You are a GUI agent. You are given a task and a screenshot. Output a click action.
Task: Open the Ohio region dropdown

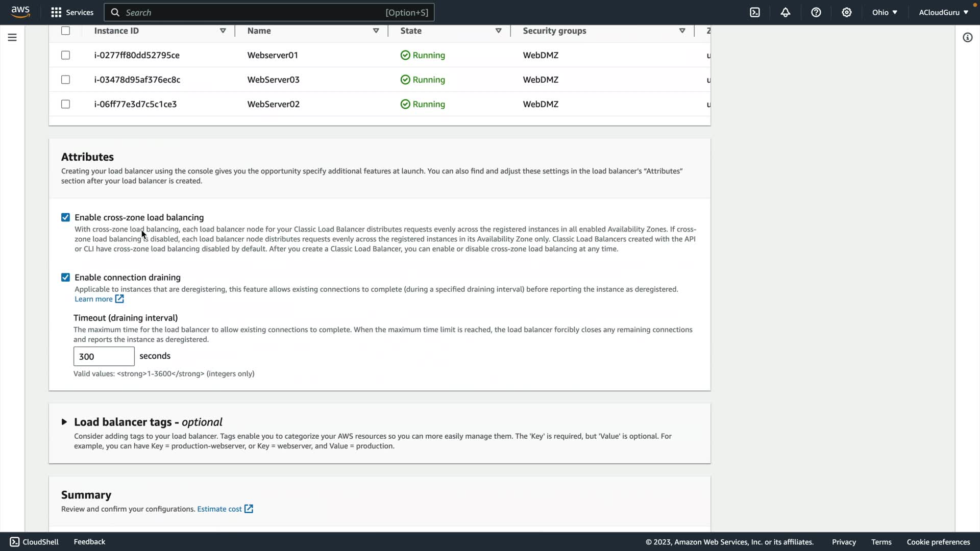click(884, 12)
